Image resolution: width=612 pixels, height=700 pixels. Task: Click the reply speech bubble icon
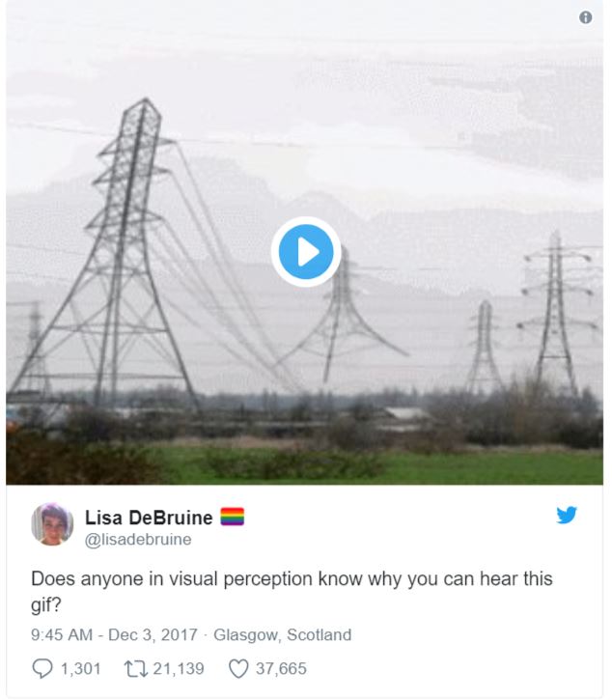tap(42, 668)
